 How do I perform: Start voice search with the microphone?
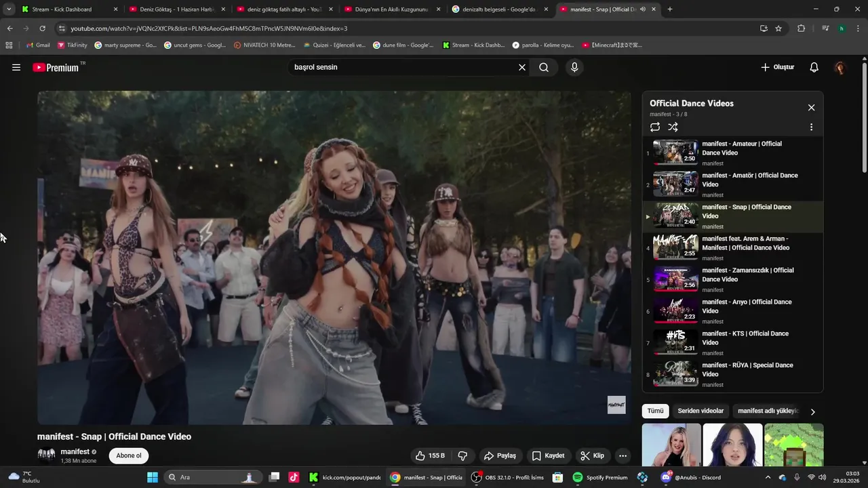click(574, 67)
